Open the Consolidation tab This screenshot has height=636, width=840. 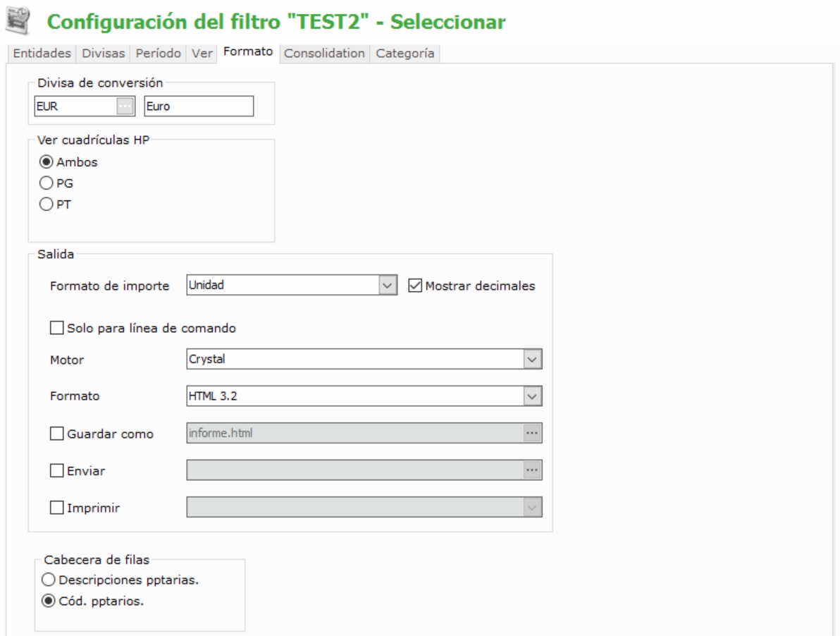[324, 54]
